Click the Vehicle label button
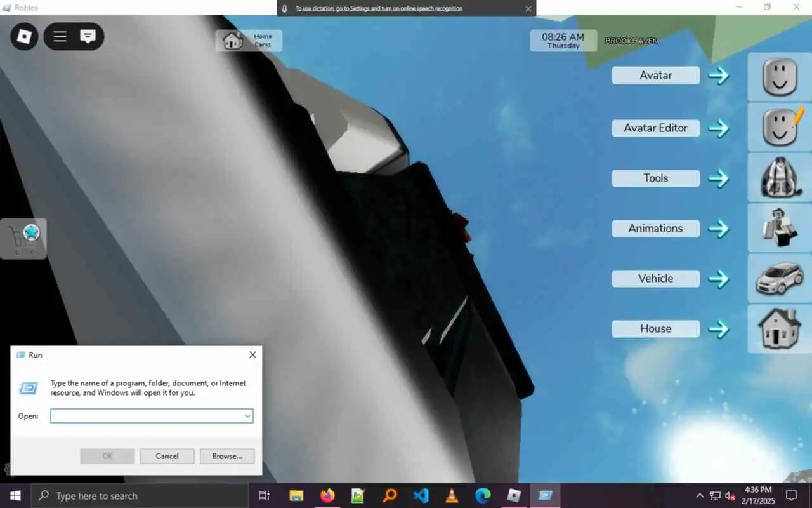Image resolution: width=812 pixels, height=508 pixels. 655,279
